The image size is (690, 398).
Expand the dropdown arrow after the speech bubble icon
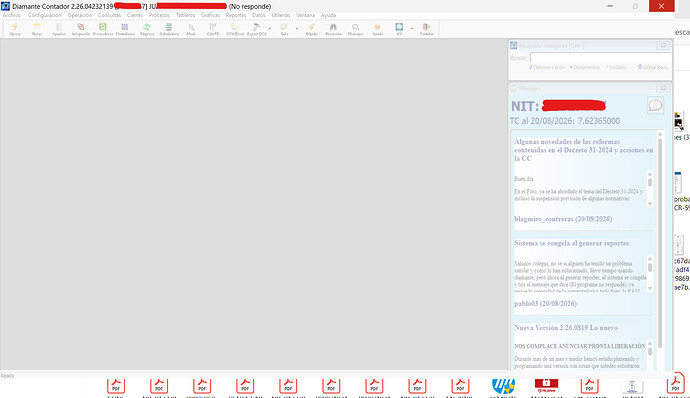[297, 29]
